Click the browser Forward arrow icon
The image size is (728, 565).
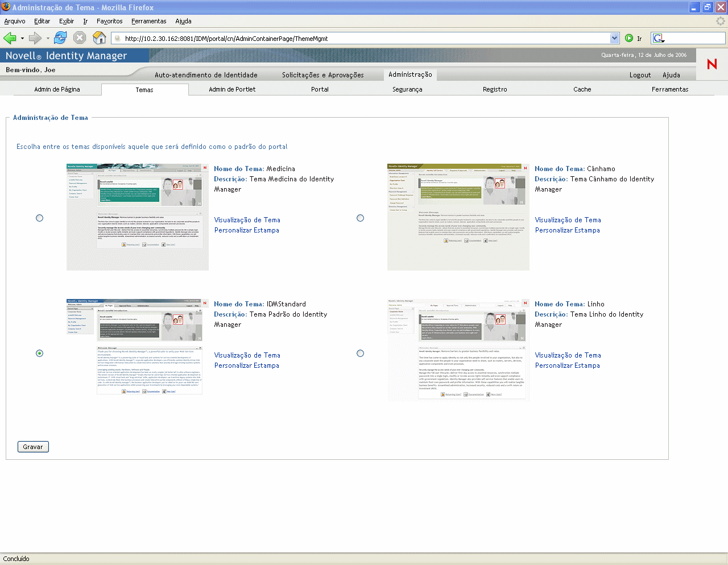click(35, 38)
